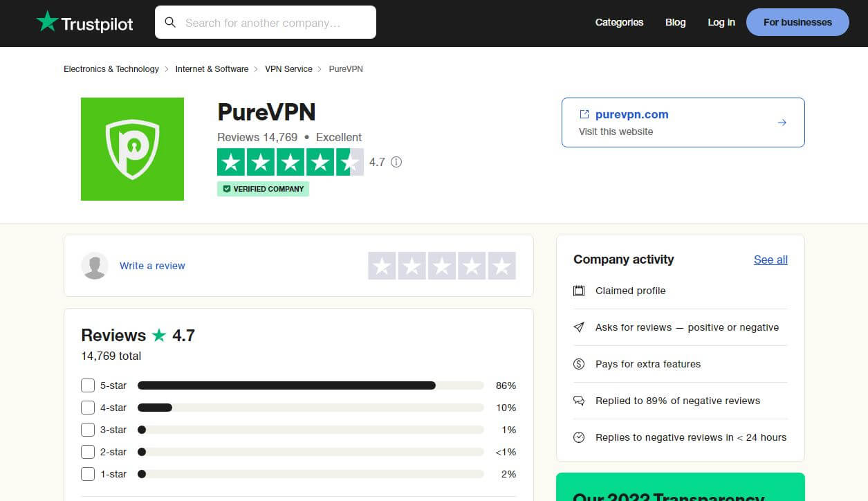Click the Pays for extra features text

(648, 364)
